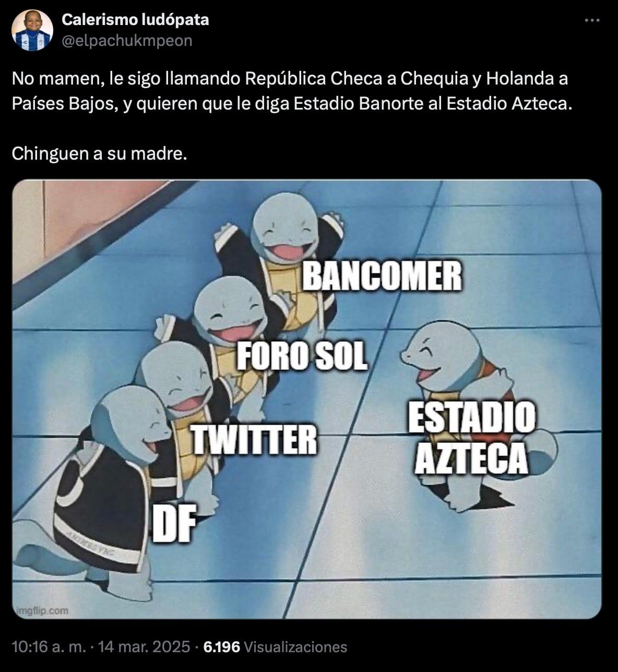Click the 14 mar. 2025 date

(144, 647)
